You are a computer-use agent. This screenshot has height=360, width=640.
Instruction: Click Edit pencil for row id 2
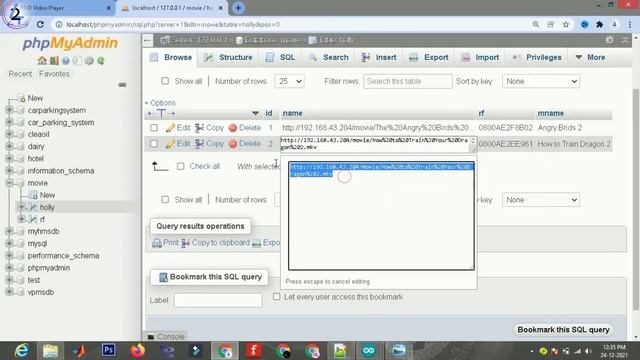178,144
